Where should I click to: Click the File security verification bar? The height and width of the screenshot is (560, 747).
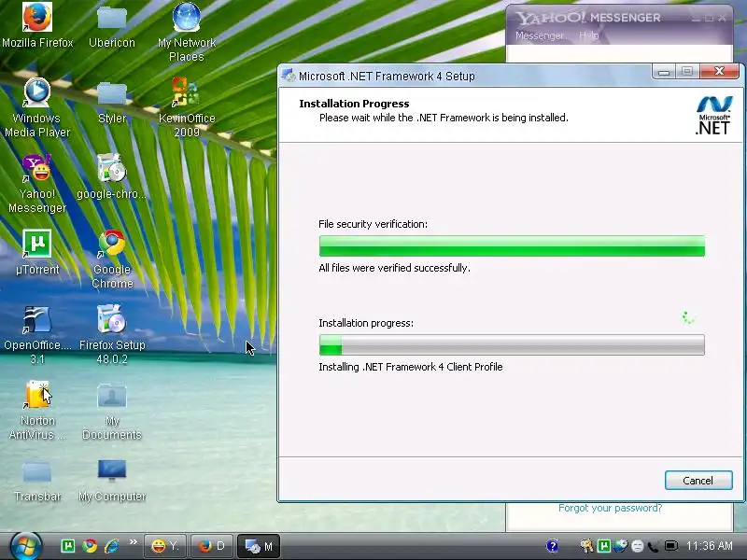[512, 245]
